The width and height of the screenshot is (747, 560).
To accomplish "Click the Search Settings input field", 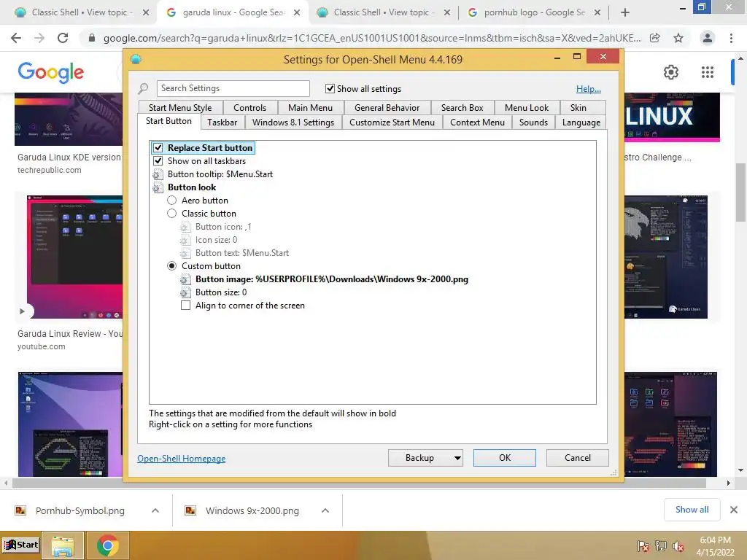I will 233,88.
